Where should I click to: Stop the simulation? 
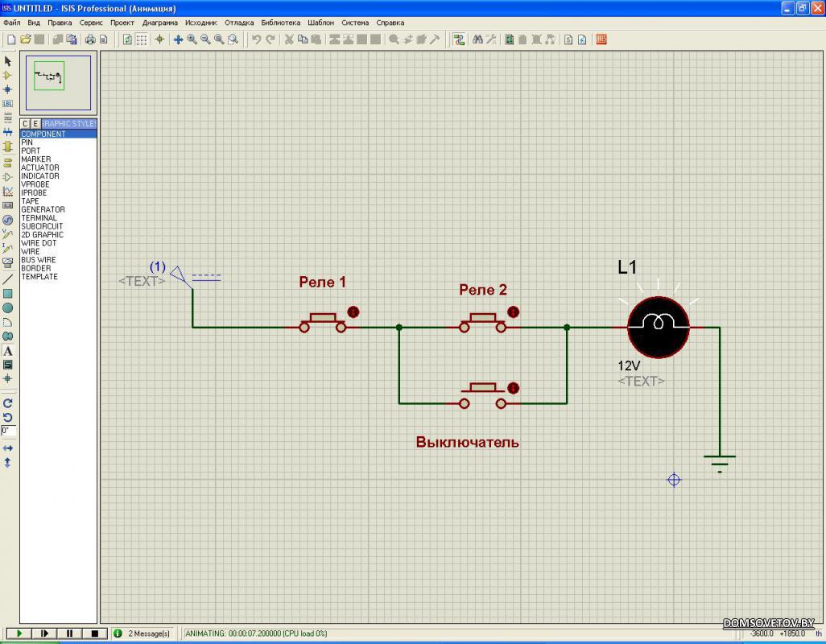point(95,634)
